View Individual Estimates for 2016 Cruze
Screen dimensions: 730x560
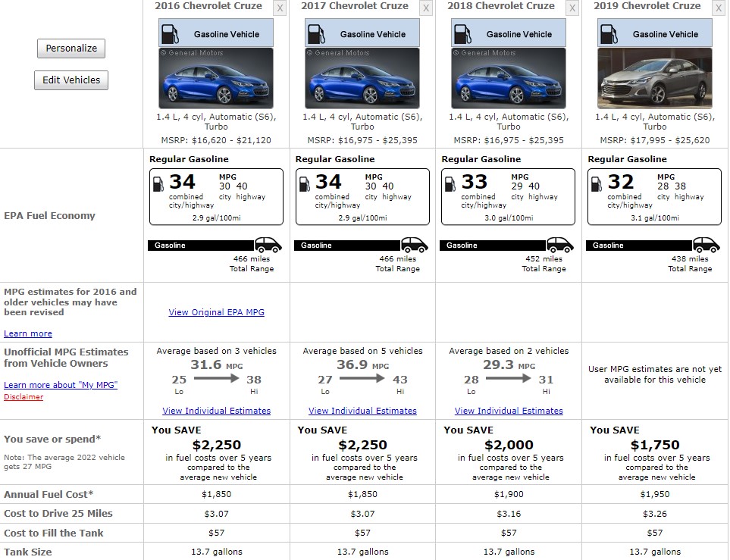[x=217, y=411]
